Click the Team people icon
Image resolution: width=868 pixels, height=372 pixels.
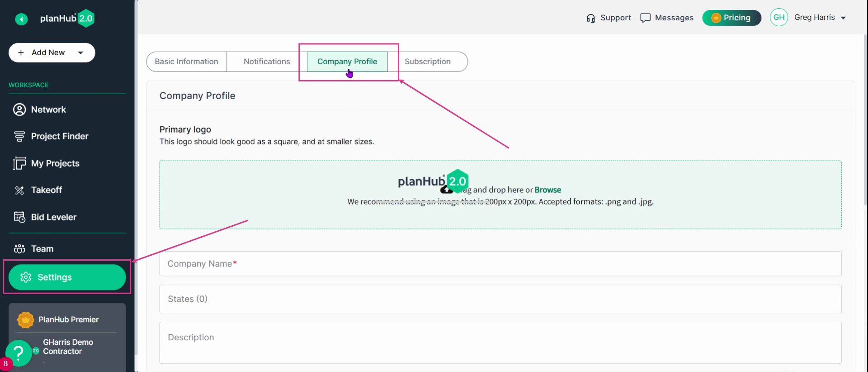tap(19, 249)
